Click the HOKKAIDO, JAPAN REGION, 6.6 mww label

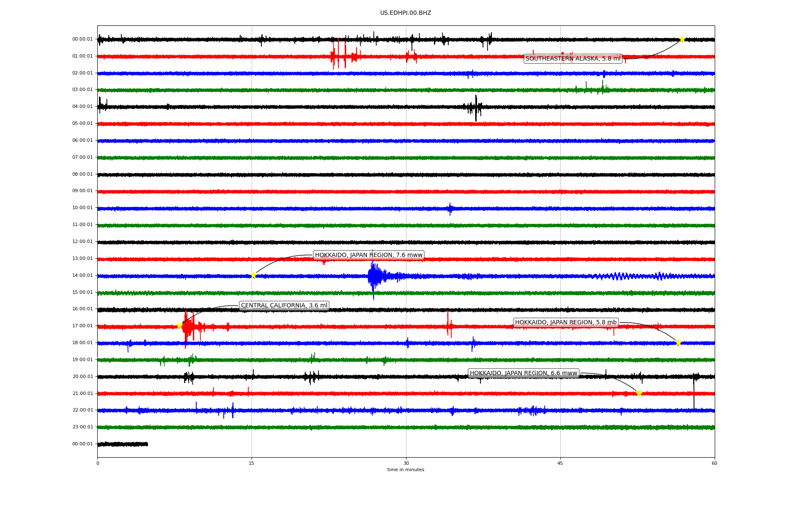pos(523,373)
